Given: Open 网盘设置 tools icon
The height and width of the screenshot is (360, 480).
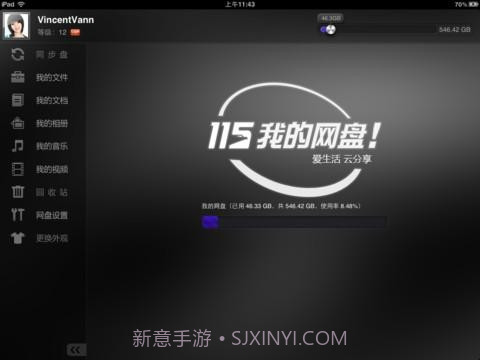Looking at the screenshot, I should [18, 215].
